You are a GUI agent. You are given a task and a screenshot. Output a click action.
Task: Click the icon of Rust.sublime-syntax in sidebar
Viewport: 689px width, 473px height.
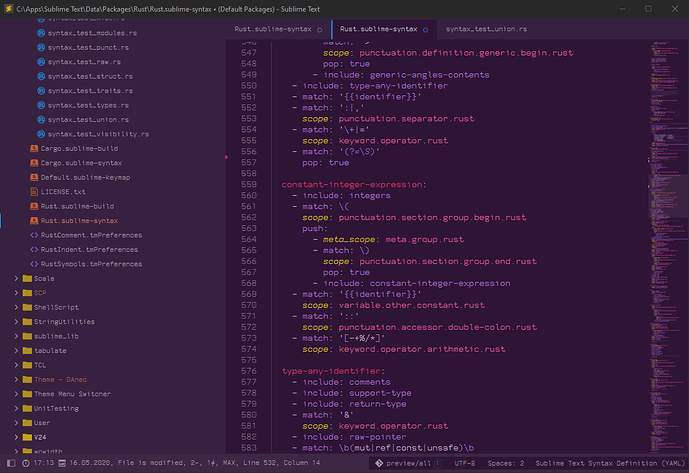pyautogui.click(x=34, y=221)
